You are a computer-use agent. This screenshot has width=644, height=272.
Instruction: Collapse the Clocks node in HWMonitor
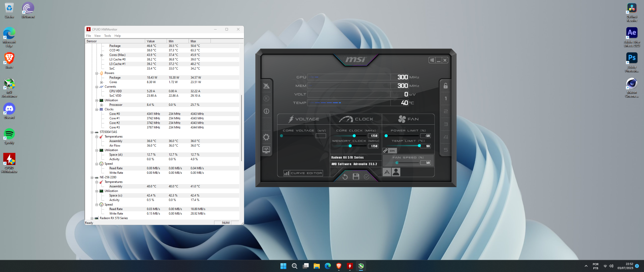[x=97, y=110]
